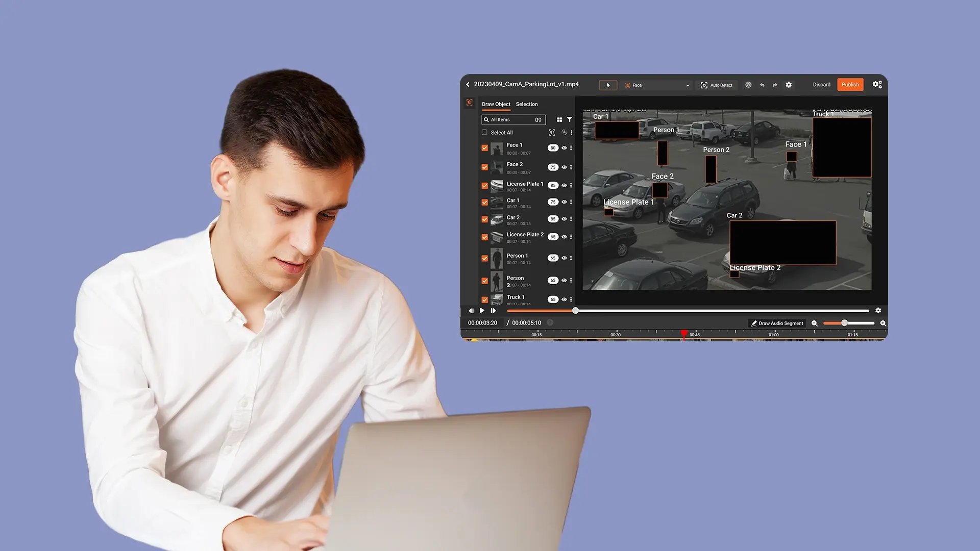
Task: Step forward one frame
Action: pos(493,311)
